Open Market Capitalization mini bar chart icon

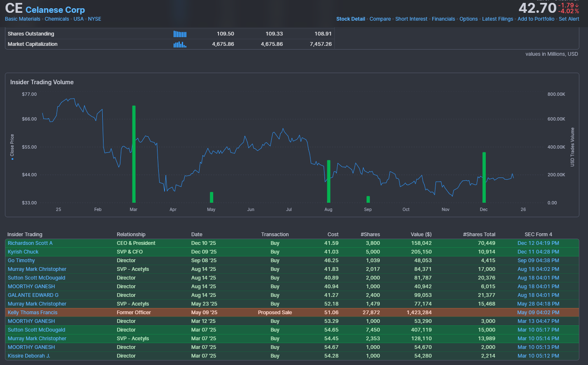(x=180, y=44)
